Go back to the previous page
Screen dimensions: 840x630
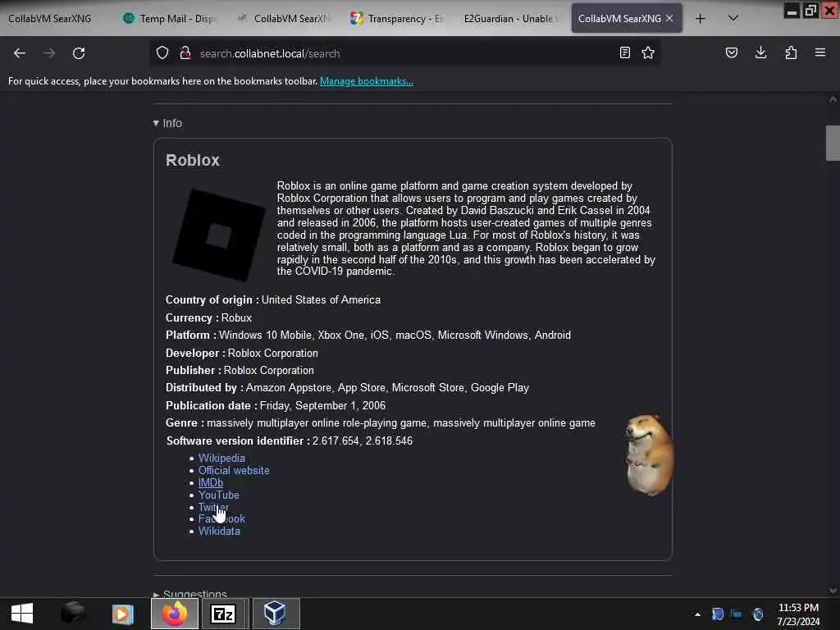(x=20, y=53)
